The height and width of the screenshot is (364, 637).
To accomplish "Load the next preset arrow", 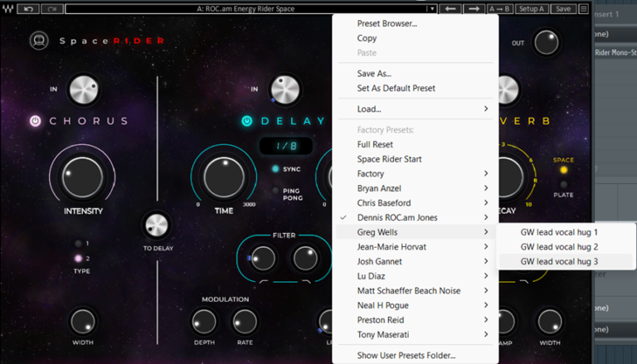I will (474, 8).
